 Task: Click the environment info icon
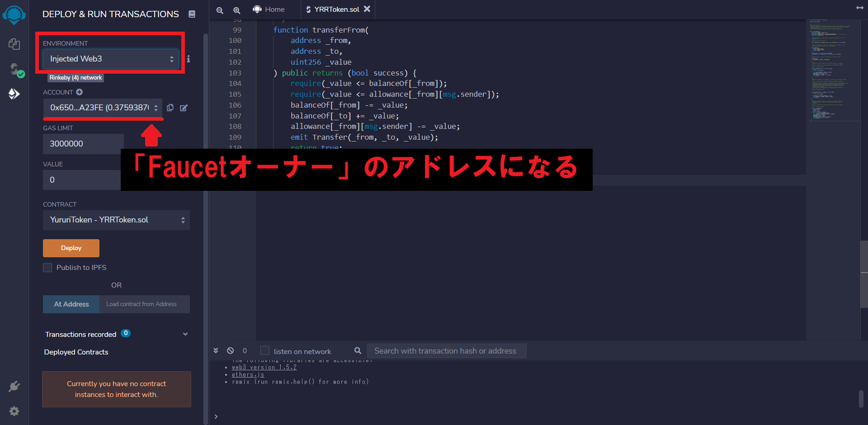[x=189, y=59]
